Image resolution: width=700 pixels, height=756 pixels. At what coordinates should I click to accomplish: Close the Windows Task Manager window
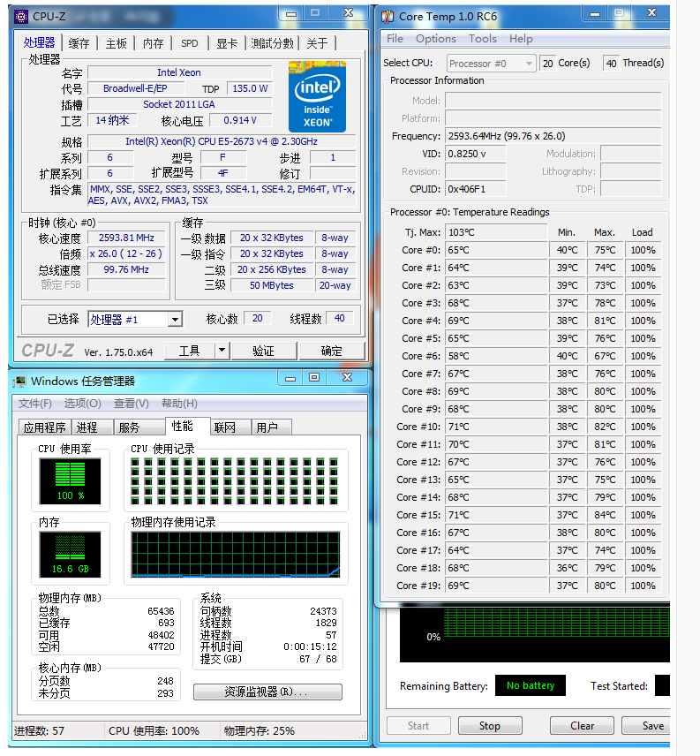click(347, 377)
